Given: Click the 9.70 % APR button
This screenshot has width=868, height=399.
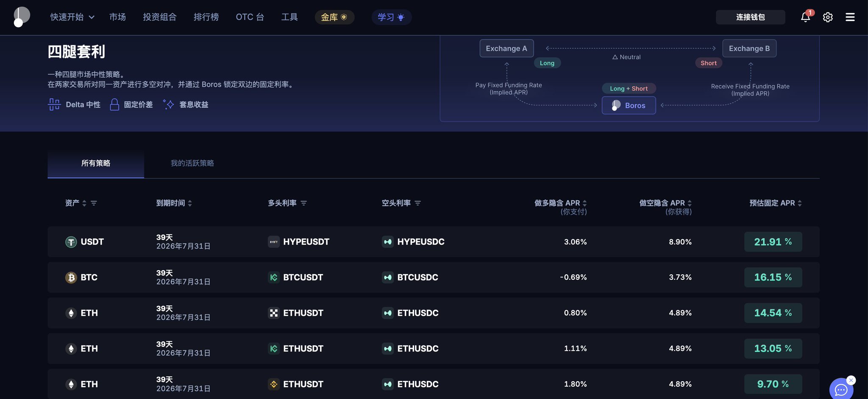Looking at the screenshot, I should pos(773,384).
